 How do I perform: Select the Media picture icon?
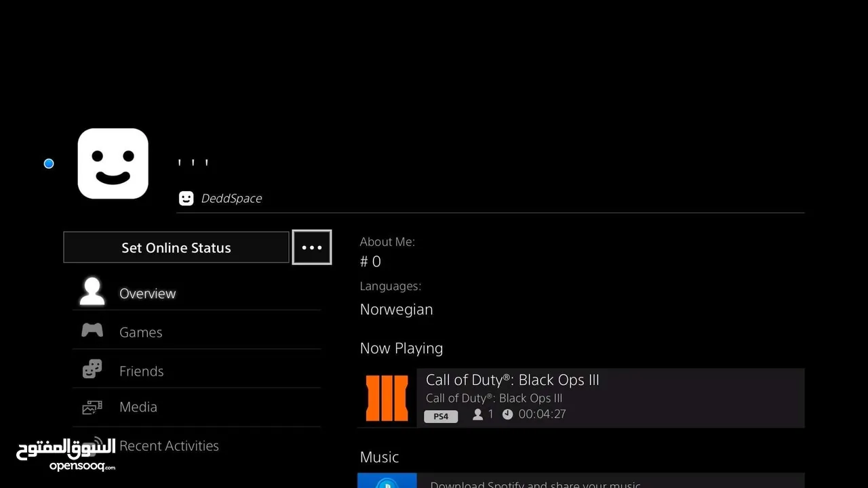click(92, 407)
